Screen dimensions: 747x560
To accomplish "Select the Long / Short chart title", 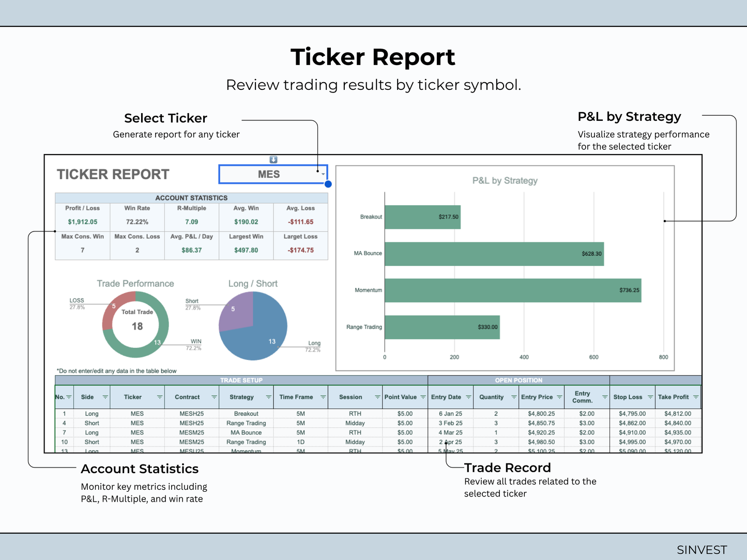I will [x=253, y=284].
